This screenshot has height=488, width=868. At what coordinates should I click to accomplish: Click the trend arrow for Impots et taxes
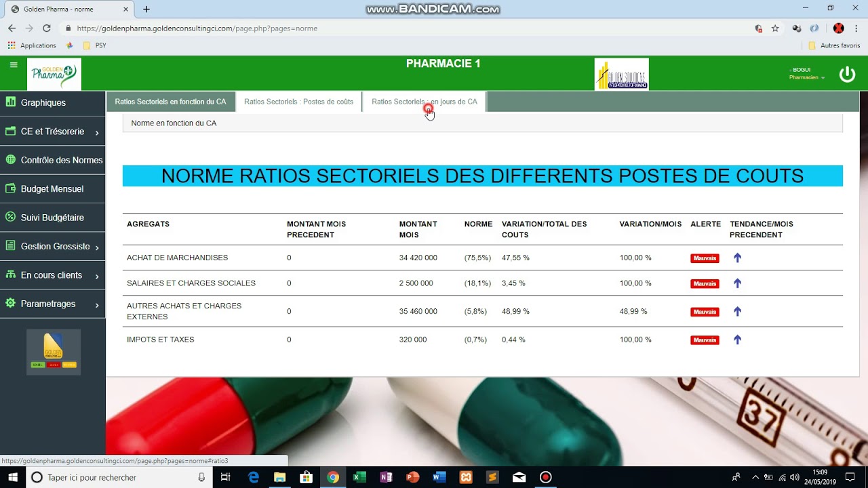[738, 340]
